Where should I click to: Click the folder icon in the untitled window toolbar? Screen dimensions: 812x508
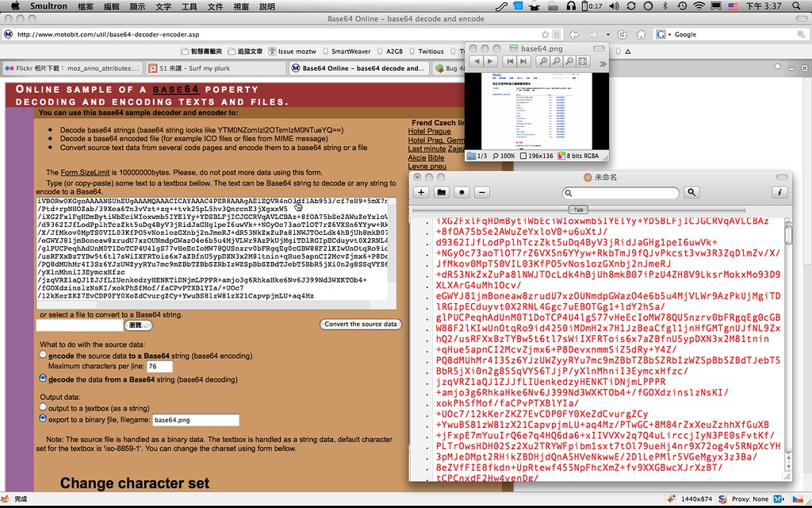point(442,192)
